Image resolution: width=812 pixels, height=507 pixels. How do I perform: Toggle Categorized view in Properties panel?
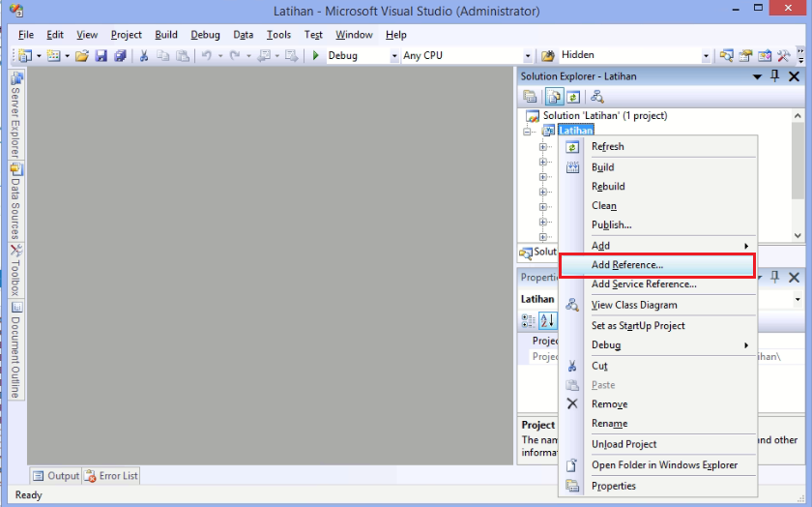coord(528,321)
